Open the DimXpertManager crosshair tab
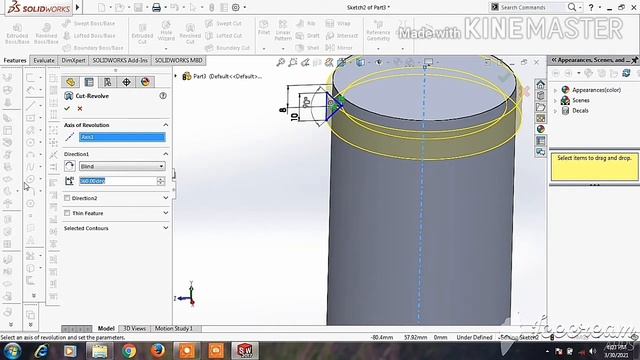The image size is (640, 360). pos(126,82)
